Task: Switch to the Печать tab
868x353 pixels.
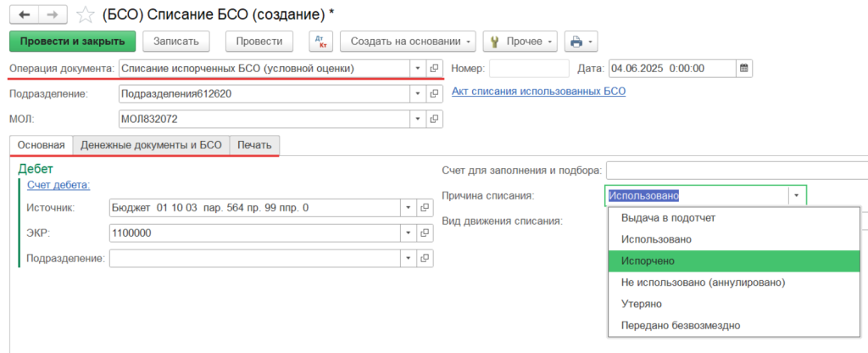Action: point(254,145)
